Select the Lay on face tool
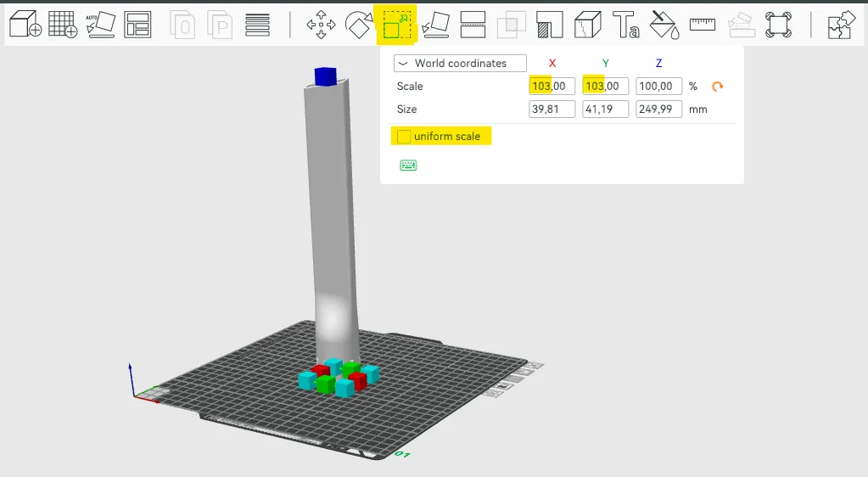The width and height of the screenshot is (868, 477). coord(435,25)
